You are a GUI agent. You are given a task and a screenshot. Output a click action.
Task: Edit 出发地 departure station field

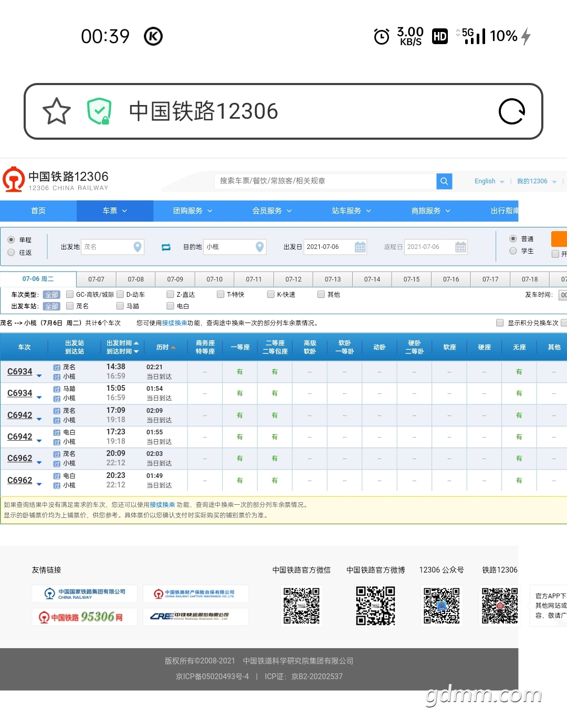(x=112, y=247)
